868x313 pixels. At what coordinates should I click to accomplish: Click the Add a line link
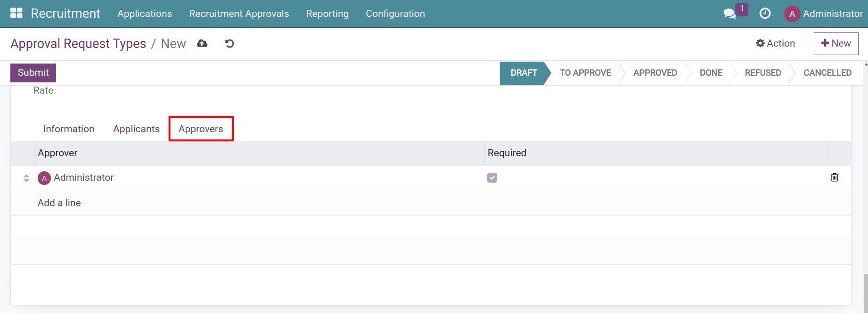point(59,203)
